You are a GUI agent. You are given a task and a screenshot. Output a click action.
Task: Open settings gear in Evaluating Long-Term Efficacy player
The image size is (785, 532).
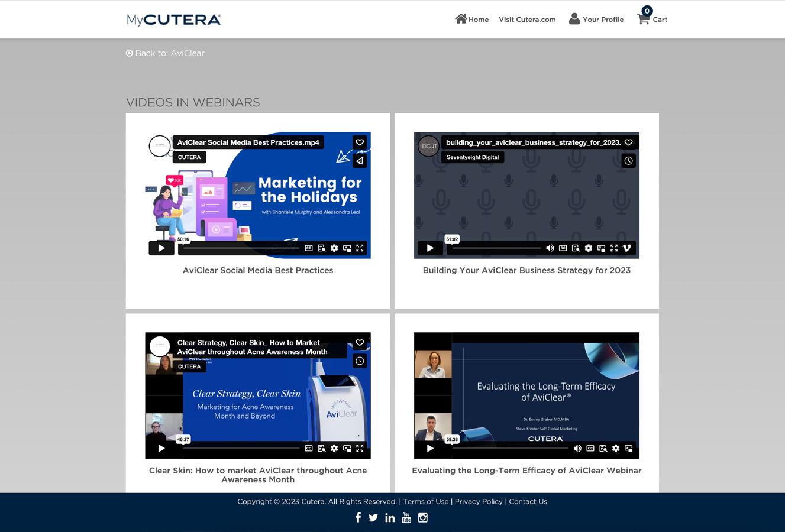point(616,449)
